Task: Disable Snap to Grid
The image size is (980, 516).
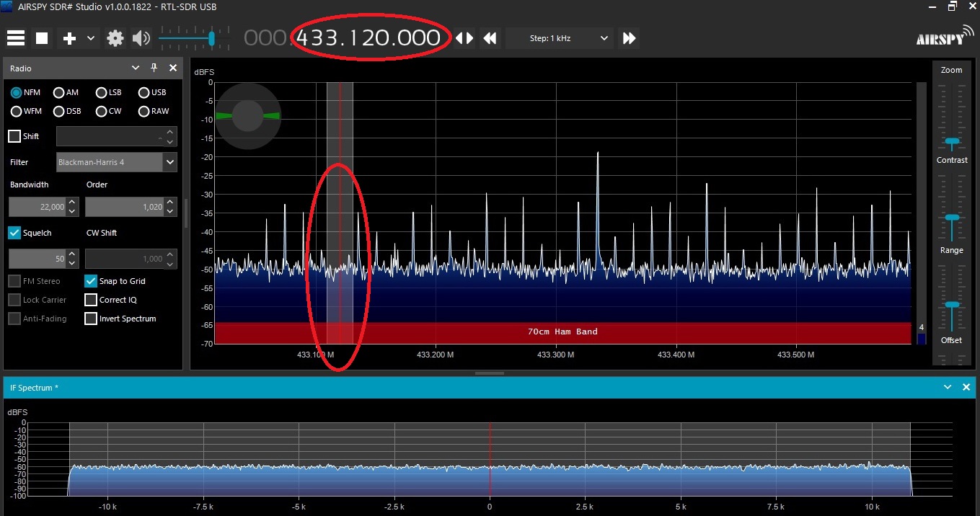Action: click(91, 281)
